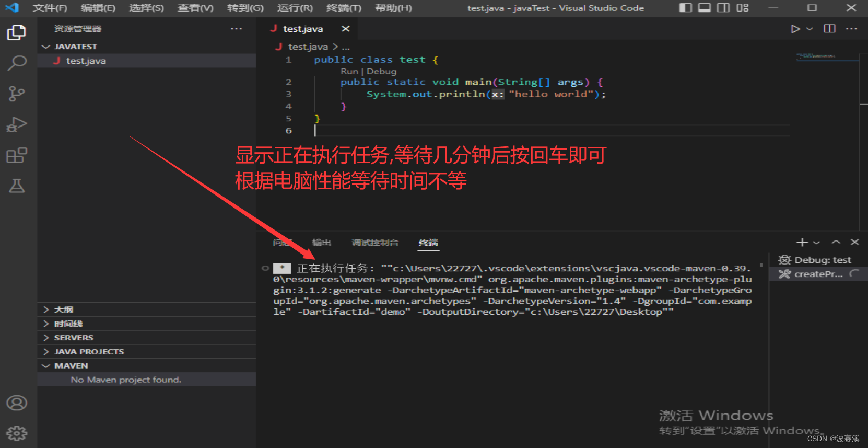Expand the SERVERS section

tap(147, 338)
